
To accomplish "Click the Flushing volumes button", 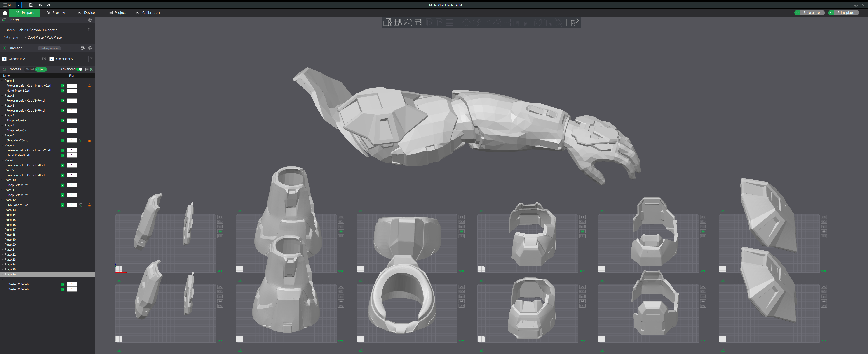I will tap(49, 48).
